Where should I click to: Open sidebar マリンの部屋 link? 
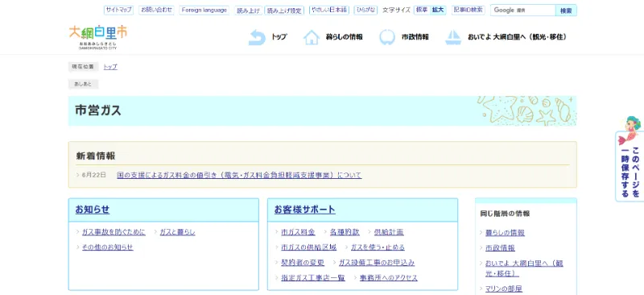point(504,289)
